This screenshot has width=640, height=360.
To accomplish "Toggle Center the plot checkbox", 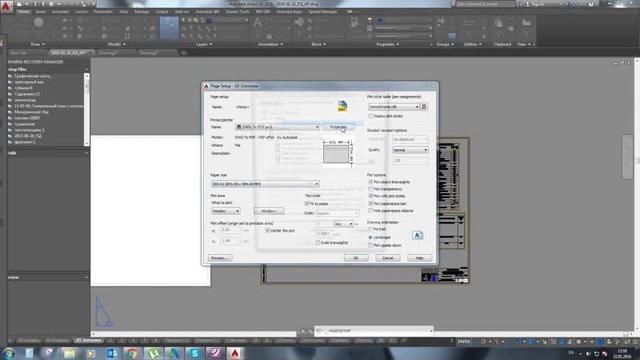I will point(267,231).
